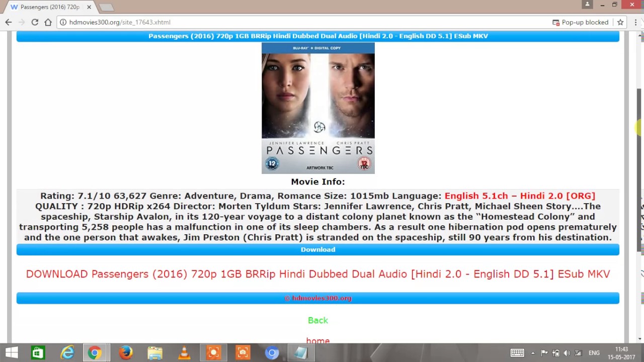
Task: Click the green Back link
Action: click(318, 320)
